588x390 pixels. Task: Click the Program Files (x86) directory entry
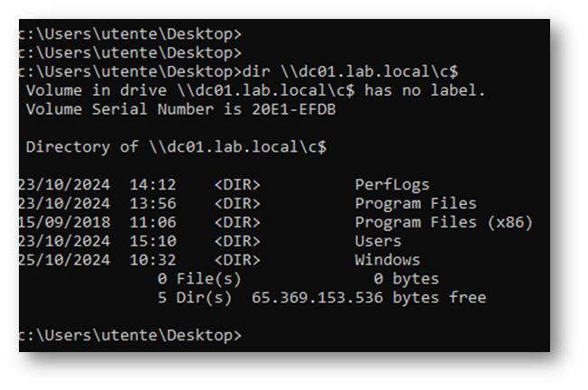[443, 222]
